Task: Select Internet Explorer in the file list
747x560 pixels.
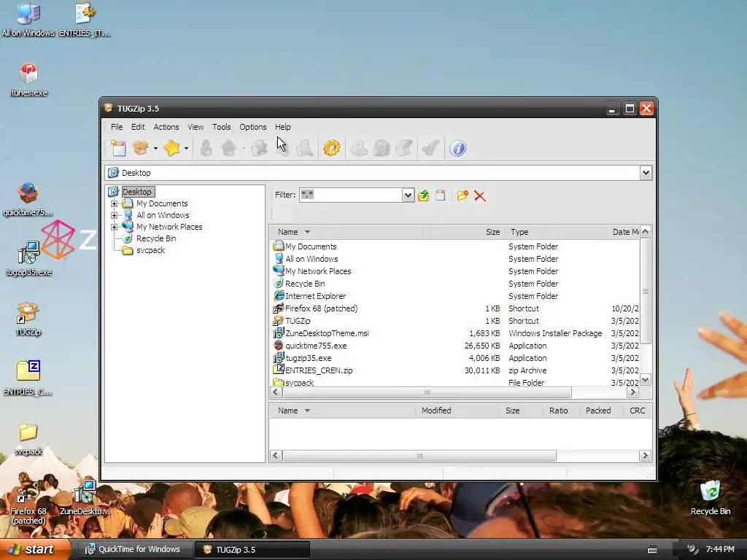Action: coord(455,296)
